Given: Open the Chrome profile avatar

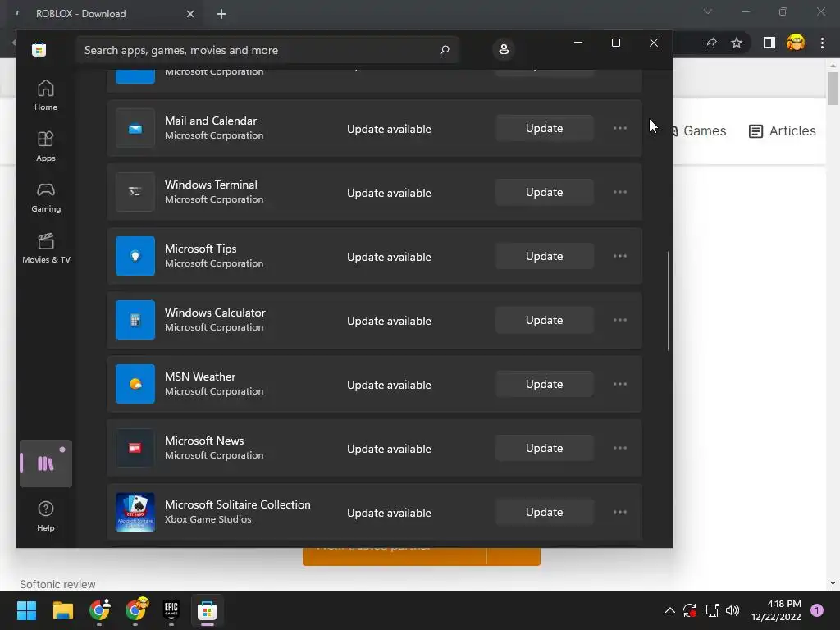Looking at the screenshot, I should pos(796,43).
